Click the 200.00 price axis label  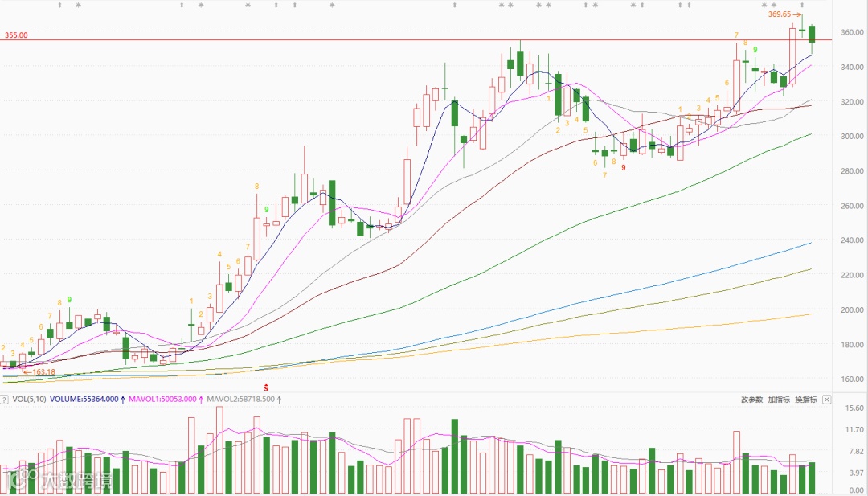coord(853,310)
